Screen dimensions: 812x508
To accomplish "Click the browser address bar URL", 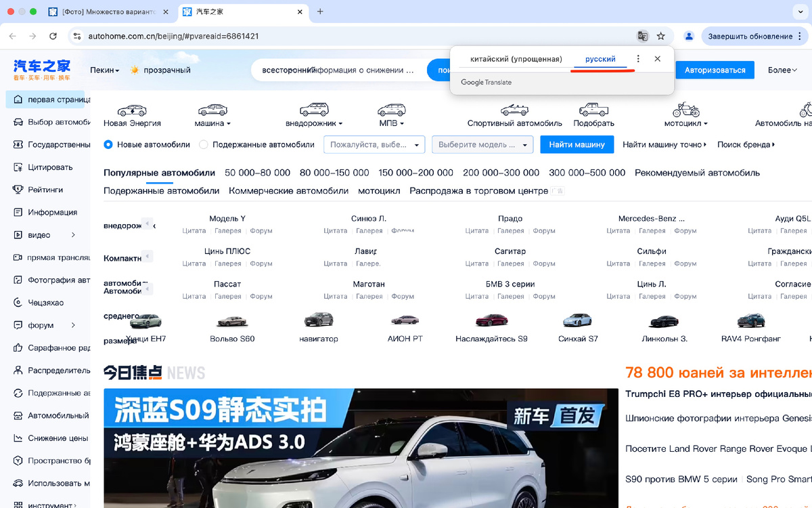I will (x=173, y=36).
